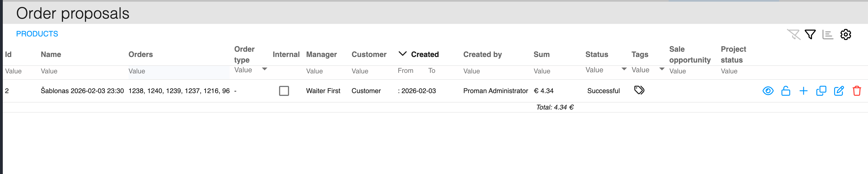Sort by the Sum column header
868x174 pixels.
pos(541,54)
